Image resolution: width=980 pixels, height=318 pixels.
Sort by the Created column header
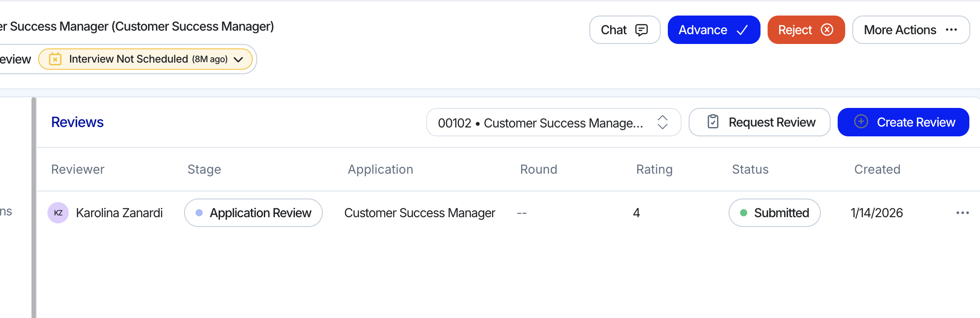877,169
